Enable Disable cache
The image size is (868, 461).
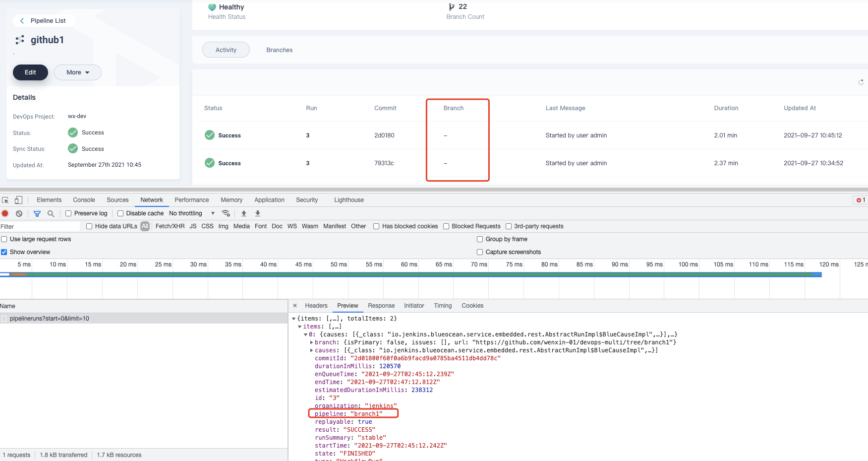120,213
